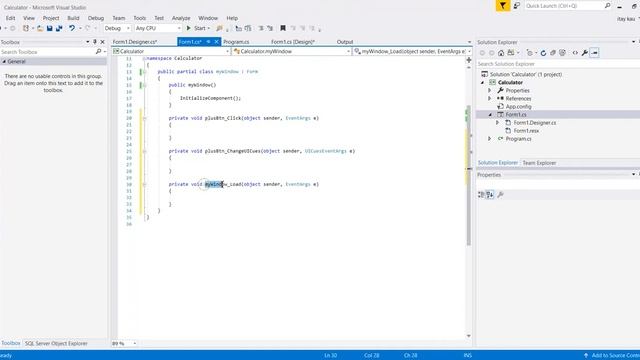The width and height of the screenshot is (640, 360).
Task: Click Refresh in the Solution Explorer toolbar
Action: click(543, 53)
